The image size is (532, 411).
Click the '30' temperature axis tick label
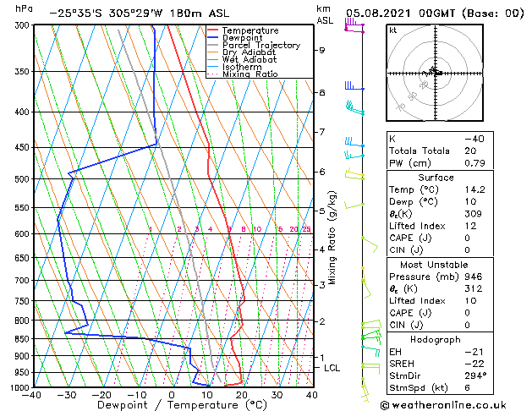click(x=277, y=395)
